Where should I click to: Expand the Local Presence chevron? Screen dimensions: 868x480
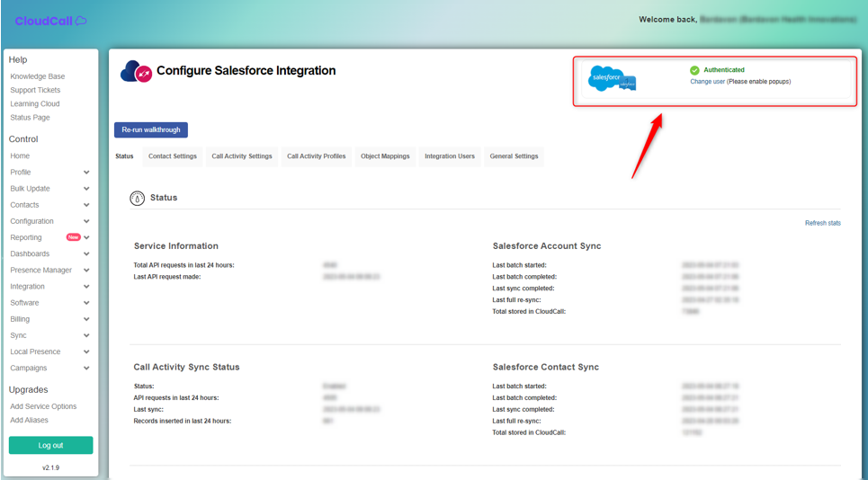tap(86, 351)
